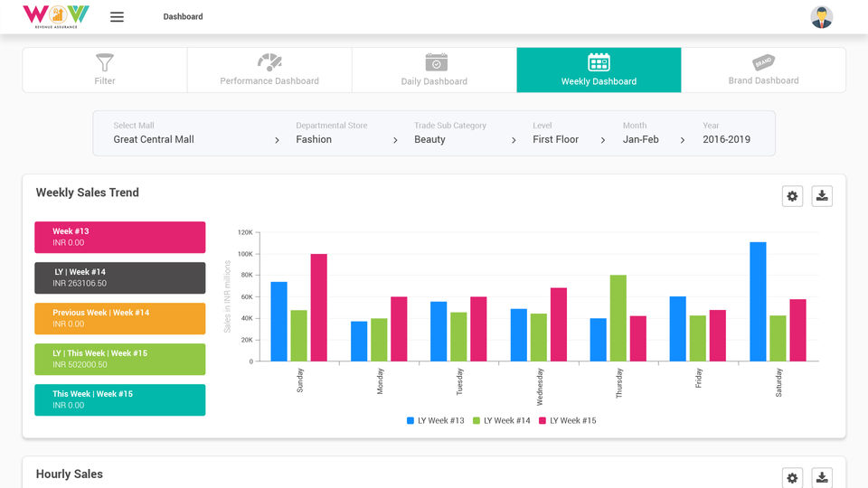Click the Filter funnel icon
The height and width of the screenshot is (488, 868).
[105, 62]
